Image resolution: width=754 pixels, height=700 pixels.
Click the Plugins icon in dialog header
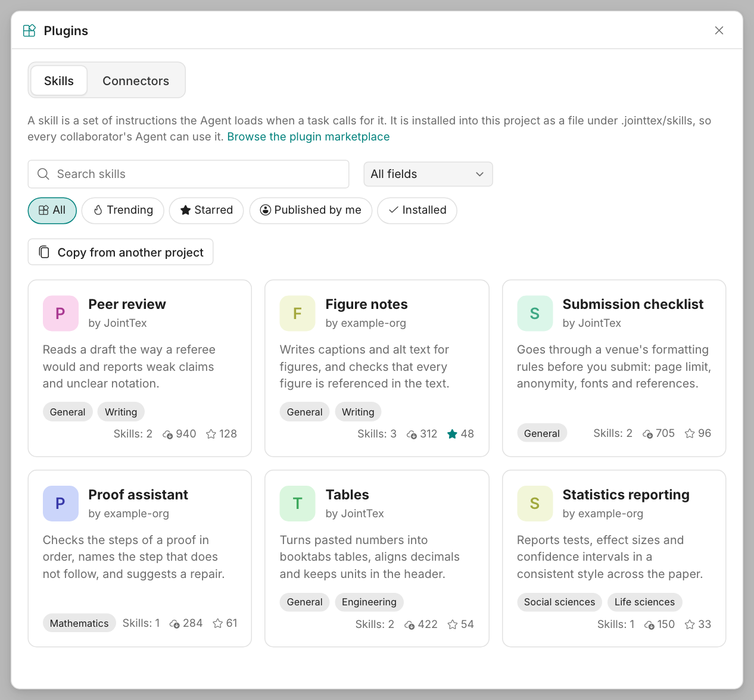(29, 30)
